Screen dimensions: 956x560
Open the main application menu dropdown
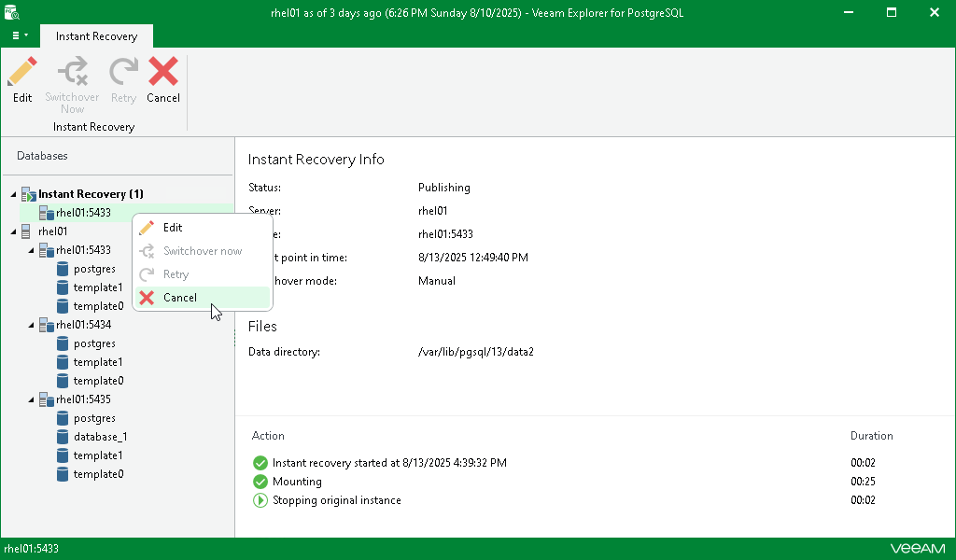20,35
